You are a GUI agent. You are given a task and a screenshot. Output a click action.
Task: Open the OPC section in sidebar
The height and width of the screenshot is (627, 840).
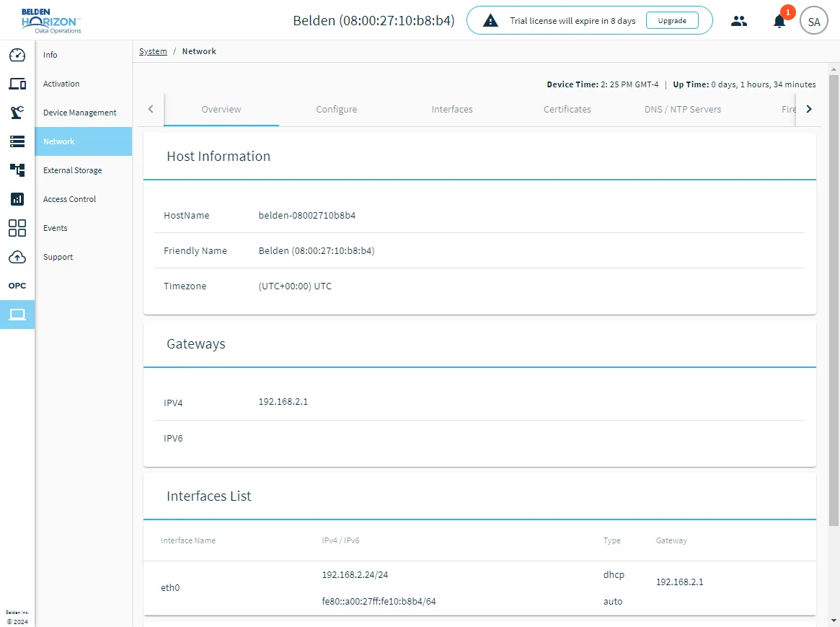coord(17,286)
